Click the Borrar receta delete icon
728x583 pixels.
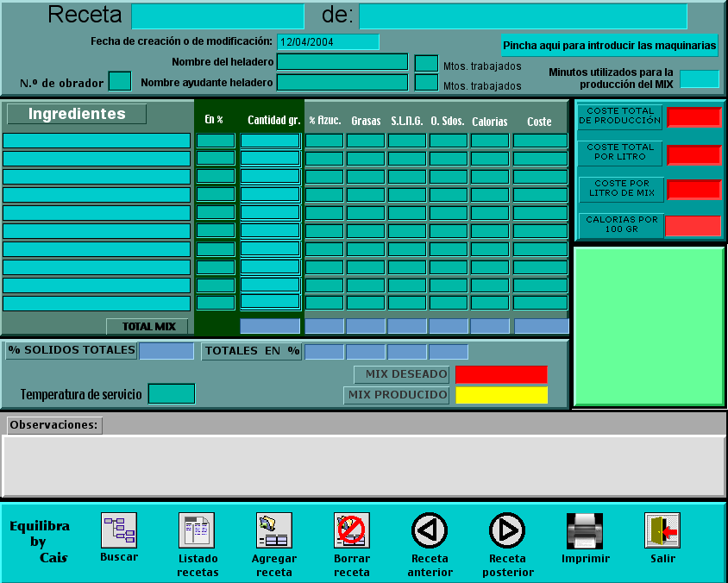(351, 530)
